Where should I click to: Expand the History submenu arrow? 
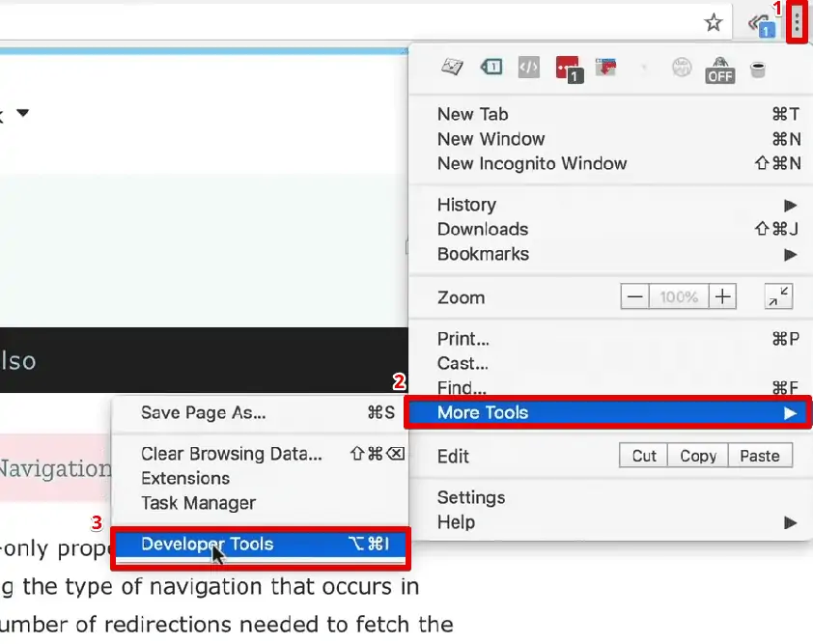click(790, 204)
